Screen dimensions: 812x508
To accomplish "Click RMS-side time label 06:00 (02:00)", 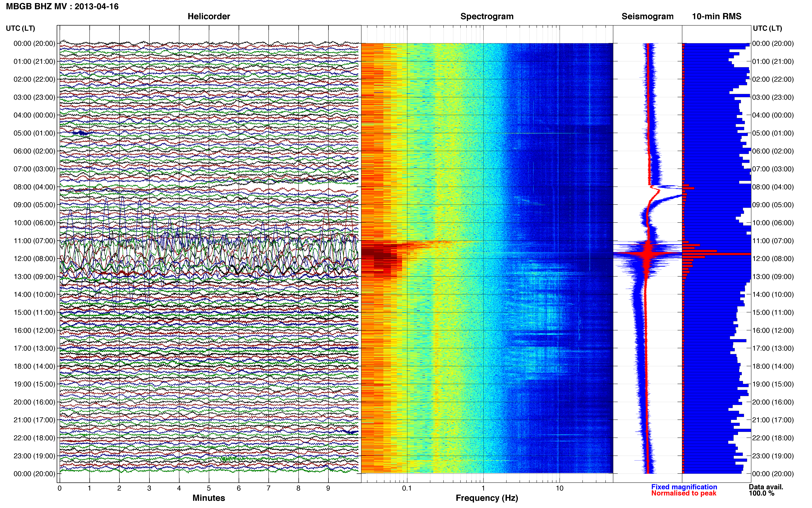I will click(x=773, y=151).
